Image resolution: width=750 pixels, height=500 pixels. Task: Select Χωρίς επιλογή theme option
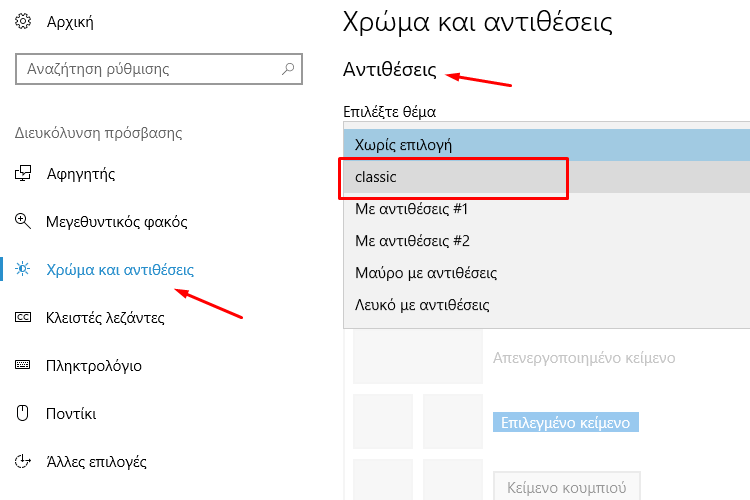[x=547, y=144]
